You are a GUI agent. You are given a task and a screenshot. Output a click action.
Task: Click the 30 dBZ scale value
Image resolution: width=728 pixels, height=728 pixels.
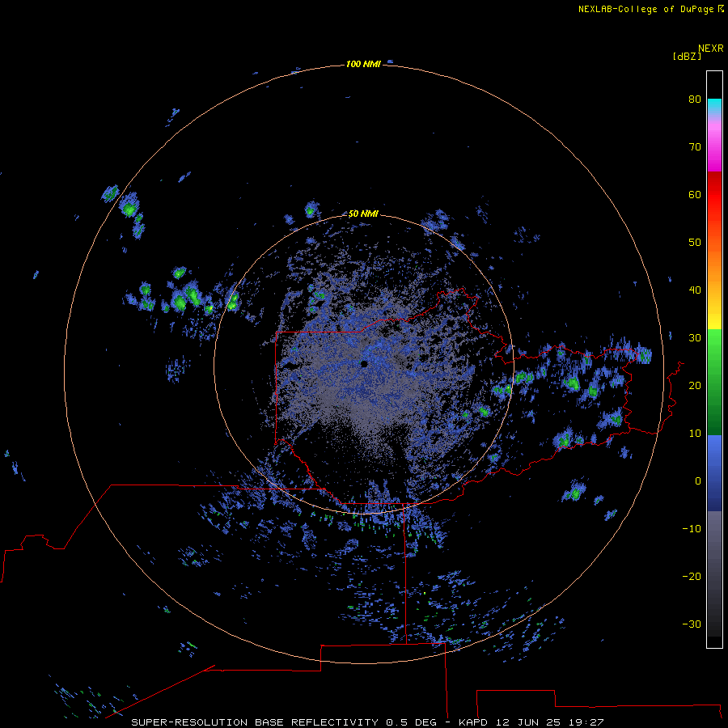(x=695, y=337)
